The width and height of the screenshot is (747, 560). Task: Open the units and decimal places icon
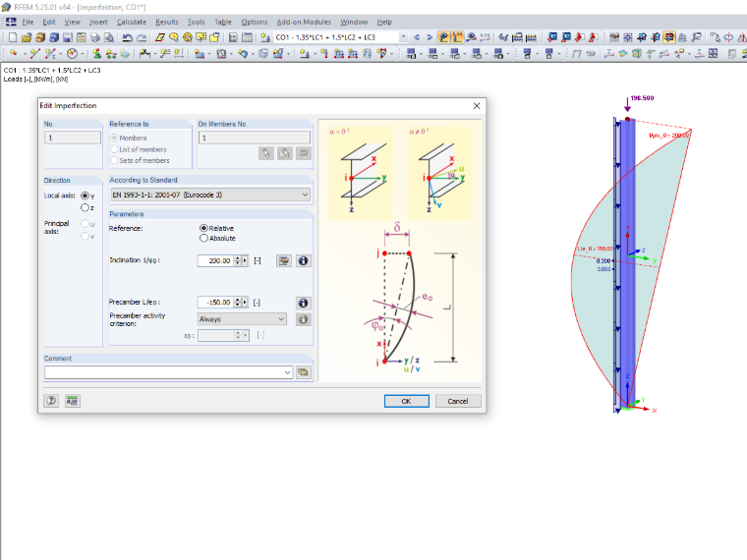[73, 401]
